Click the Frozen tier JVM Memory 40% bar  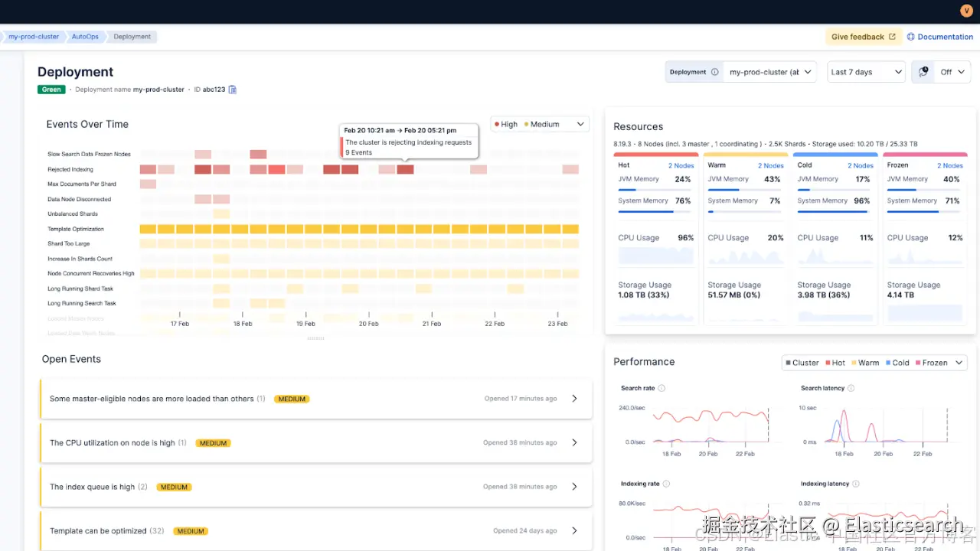coord(923,189)
